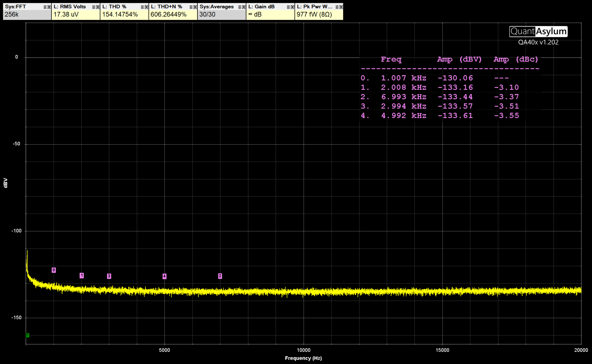Click the 10000 Hz axis tick label
Viewport: 592px width, 364px height.
tap(304, 350)
